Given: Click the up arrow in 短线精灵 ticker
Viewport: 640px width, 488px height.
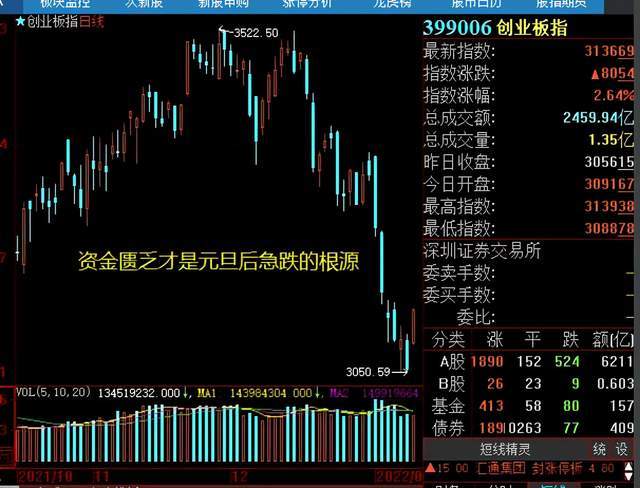Looking at the screenshot, I should click(629, 465).
